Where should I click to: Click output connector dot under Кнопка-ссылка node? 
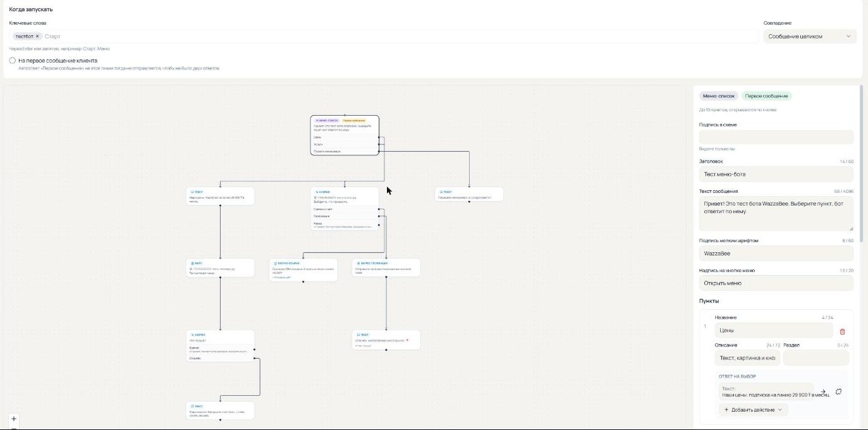click(x=303, y=281)
